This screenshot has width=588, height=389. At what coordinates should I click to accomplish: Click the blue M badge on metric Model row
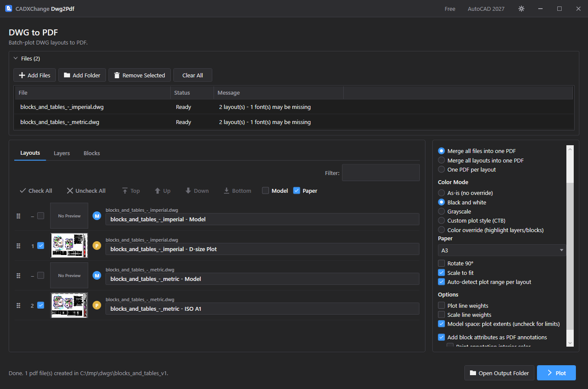click(x=97, y=276)
